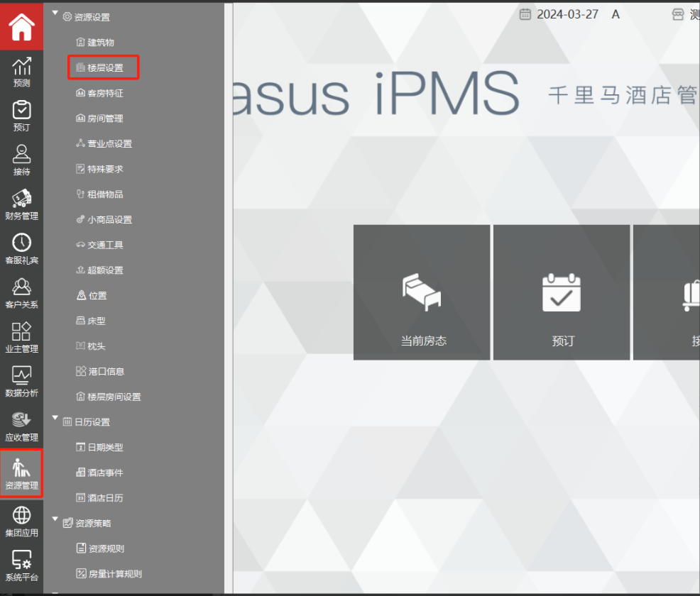This screenshot has width=700, height=596.
Task: Select the 房间管理 menu item
Action: click(104, 118)
